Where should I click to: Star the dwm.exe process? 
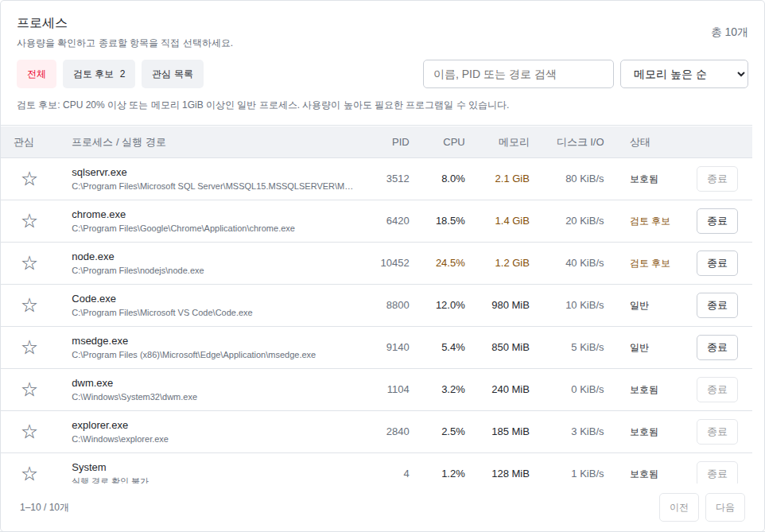click(x=29, y=390)
